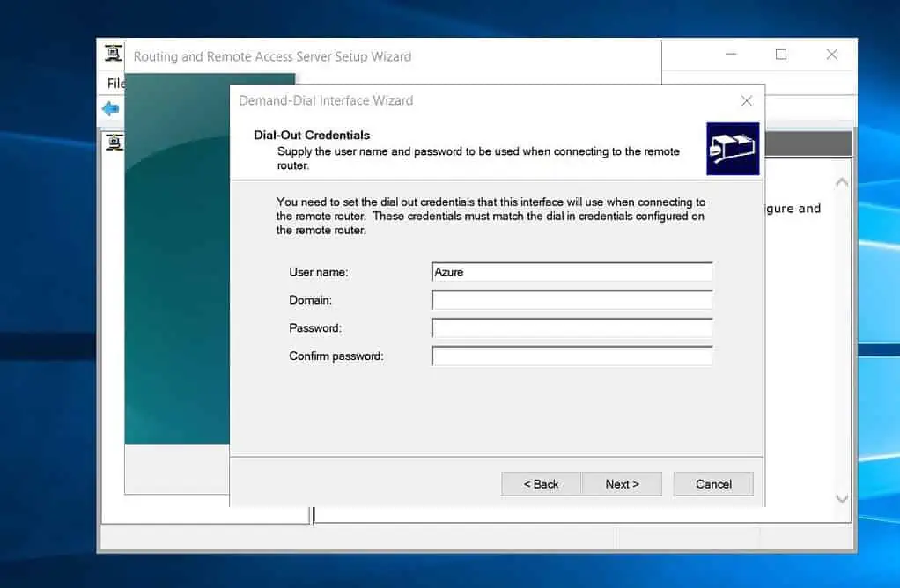Select the Password input field
Viewport: 900px width, 588px height.
click(x=572, y=328)
